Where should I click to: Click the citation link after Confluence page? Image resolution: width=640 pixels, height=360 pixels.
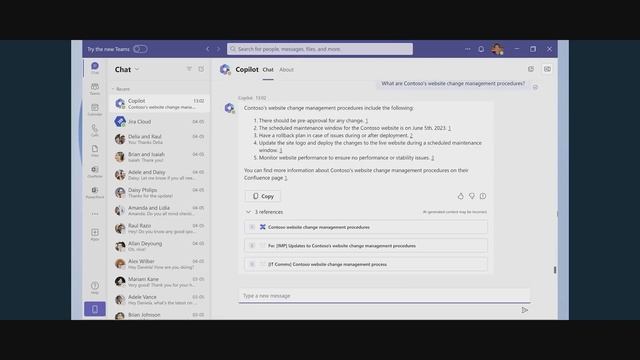(x=286, y=178)
